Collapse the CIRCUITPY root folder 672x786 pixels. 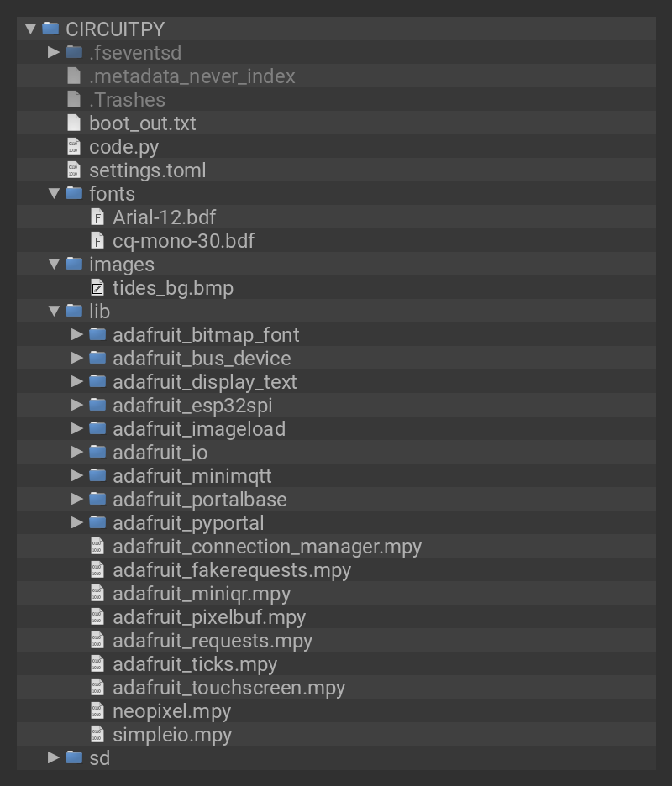[30, 29]
